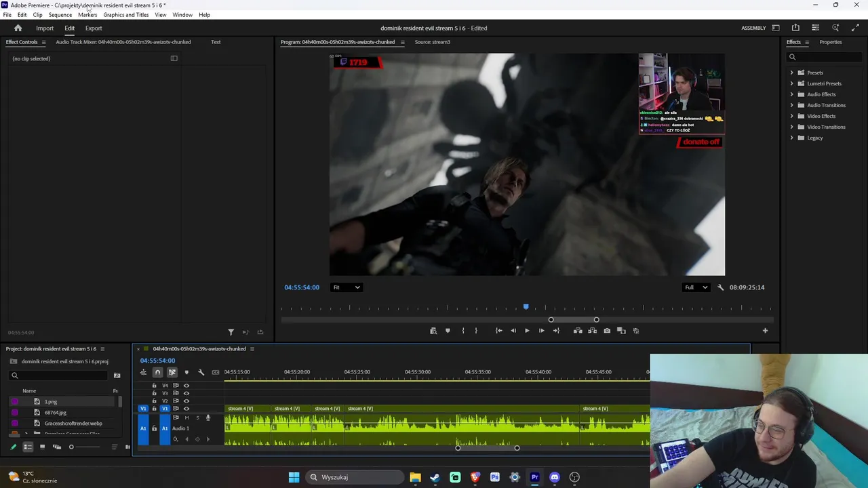Click Add Marker in Program Monitor
Viewport: 868px width, 488px height.
tap(448, 331)
